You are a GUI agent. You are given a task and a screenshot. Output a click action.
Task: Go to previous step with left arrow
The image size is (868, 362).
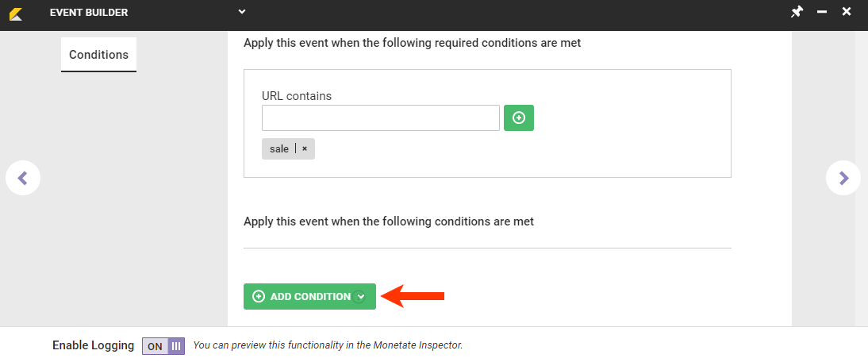[x=23, y=179]
